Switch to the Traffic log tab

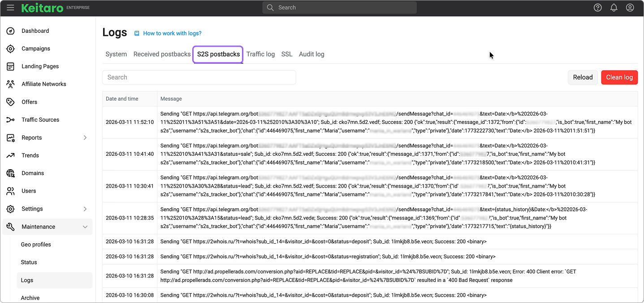[260, 54]
